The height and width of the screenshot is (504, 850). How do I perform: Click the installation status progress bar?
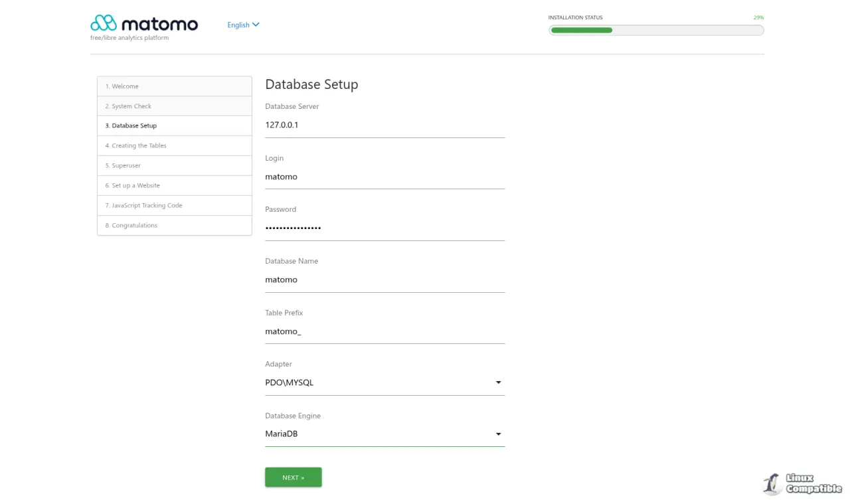(x=656, y=30)
